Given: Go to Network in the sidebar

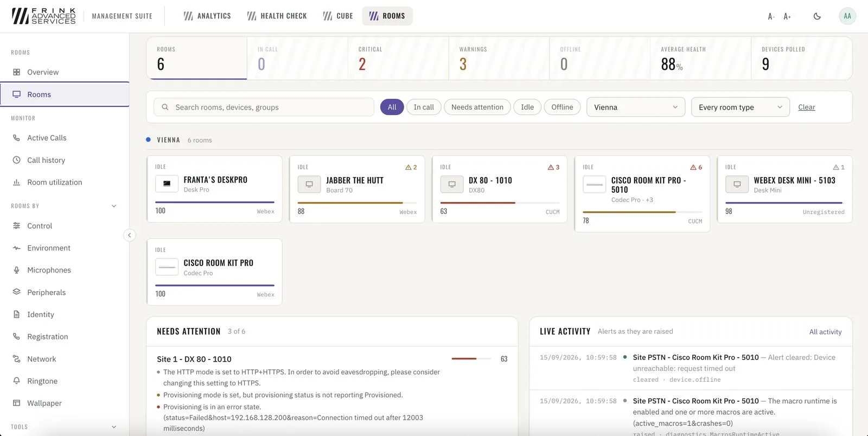Looking at the screenshot, I should point(65,359).
